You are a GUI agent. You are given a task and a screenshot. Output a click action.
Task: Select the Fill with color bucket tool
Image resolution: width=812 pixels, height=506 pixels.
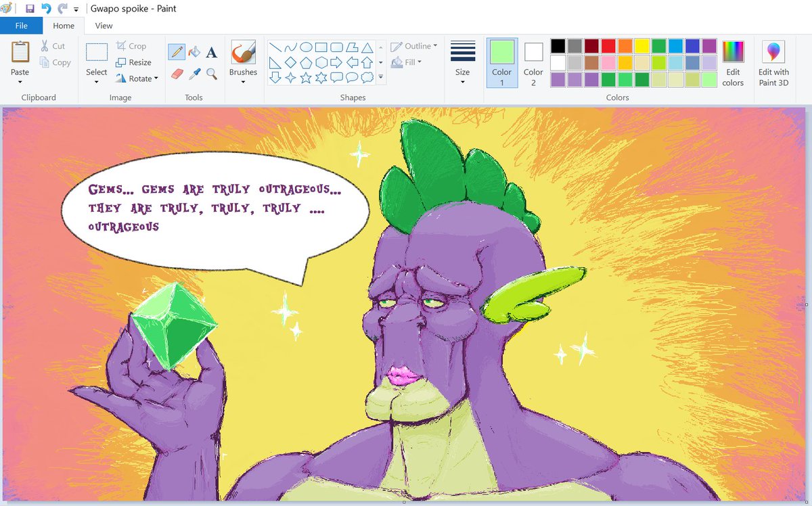pos(194,52)
